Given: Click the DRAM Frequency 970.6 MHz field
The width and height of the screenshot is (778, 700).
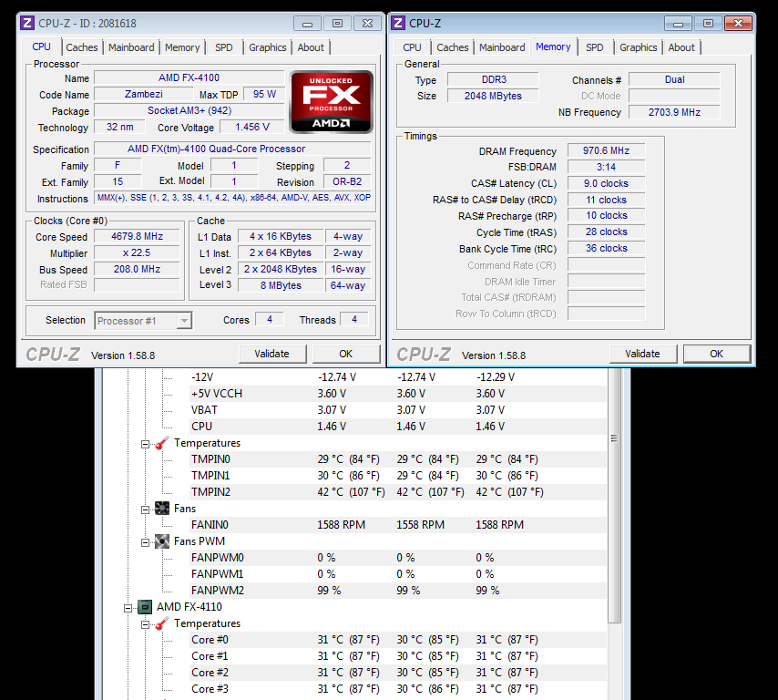Looking at the screenshot, I should tap(606, 151).
